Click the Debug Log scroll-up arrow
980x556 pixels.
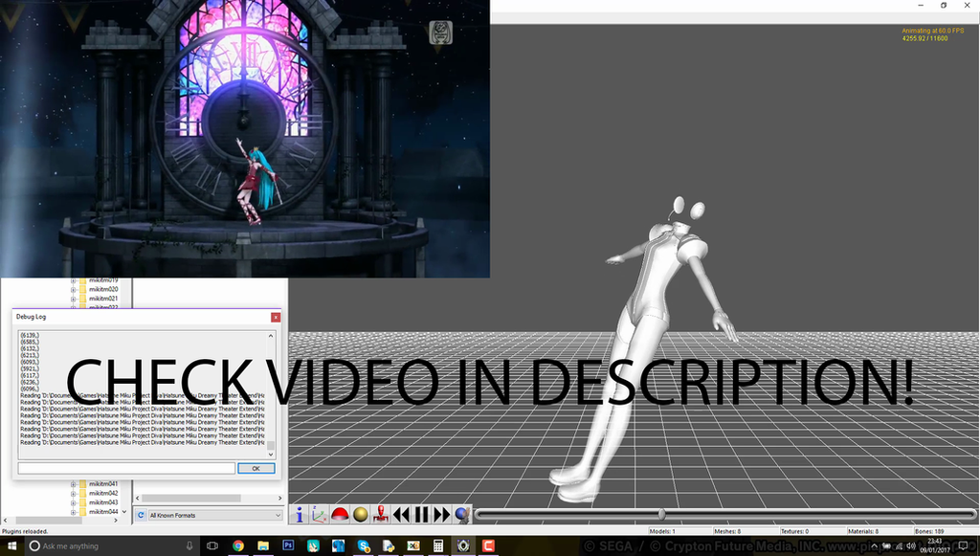pyautogui.click(x=271, y=336)
